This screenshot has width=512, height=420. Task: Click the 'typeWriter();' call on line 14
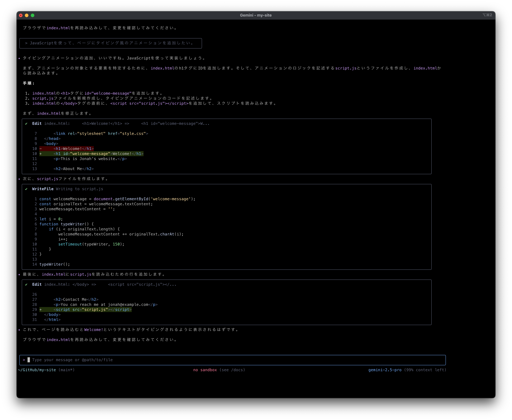click(x=54, y=264)
